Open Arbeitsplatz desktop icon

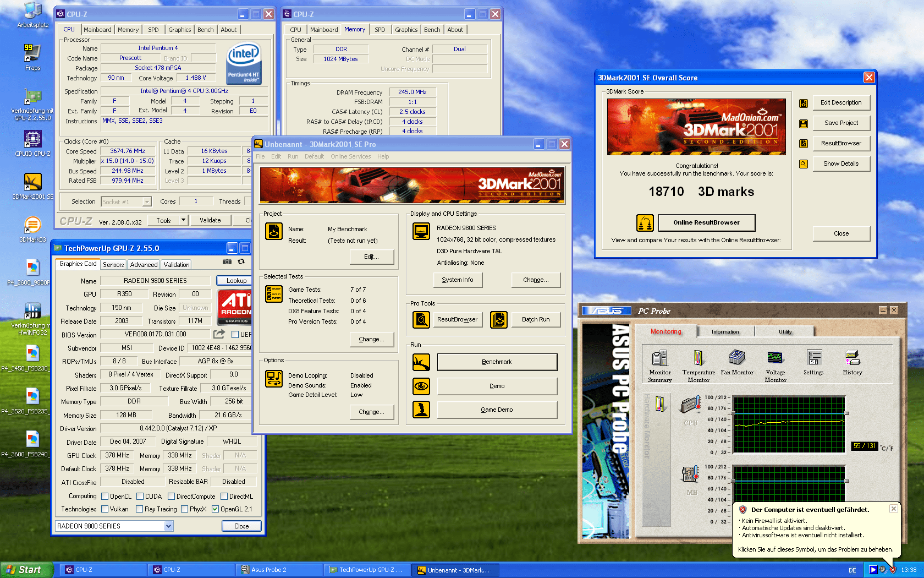click(x=32, y=15)
